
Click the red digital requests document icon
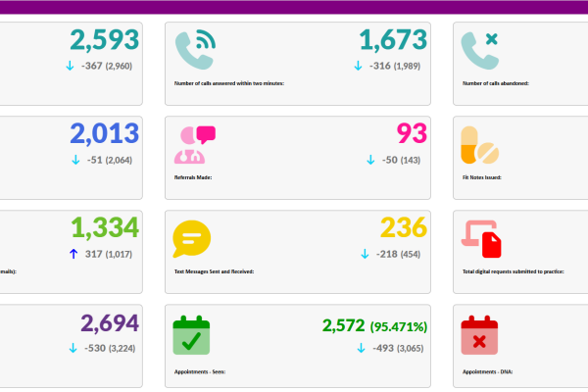coord(483,239)
